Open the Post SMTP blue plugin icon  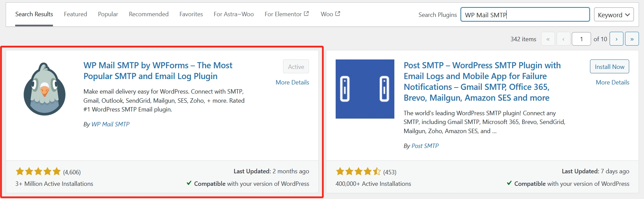(x=365, y=89)
